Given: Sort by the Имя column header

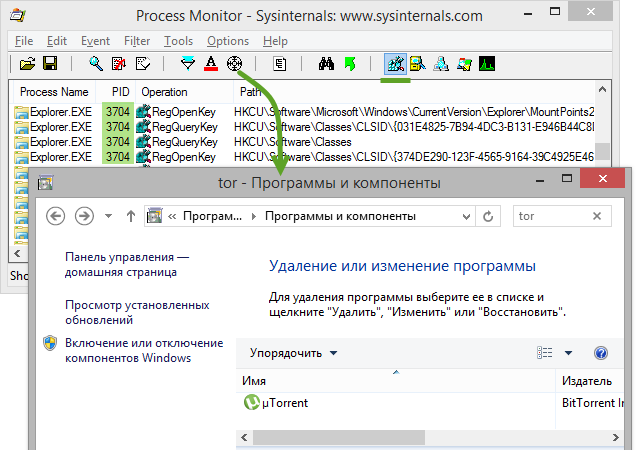Looking at the screenshot, I should click(395, 381).
